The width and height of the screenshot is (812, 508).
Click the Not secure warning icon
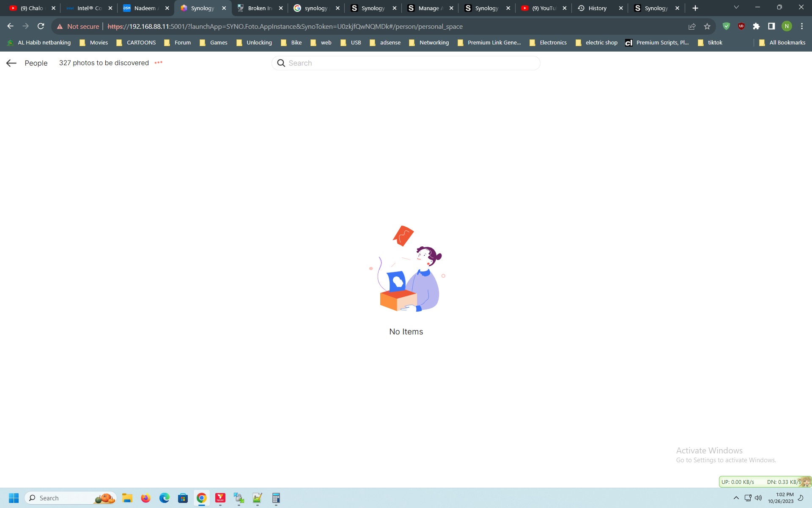[x=60, y=26]
